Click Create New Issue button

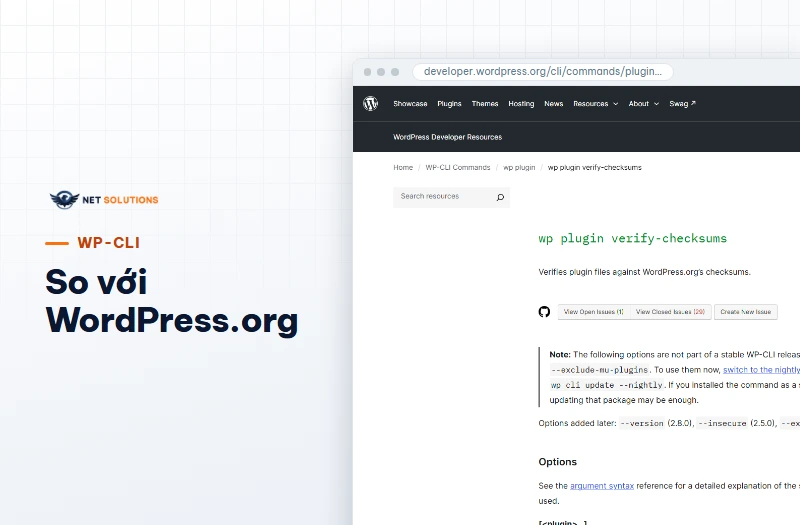(745, 312)
